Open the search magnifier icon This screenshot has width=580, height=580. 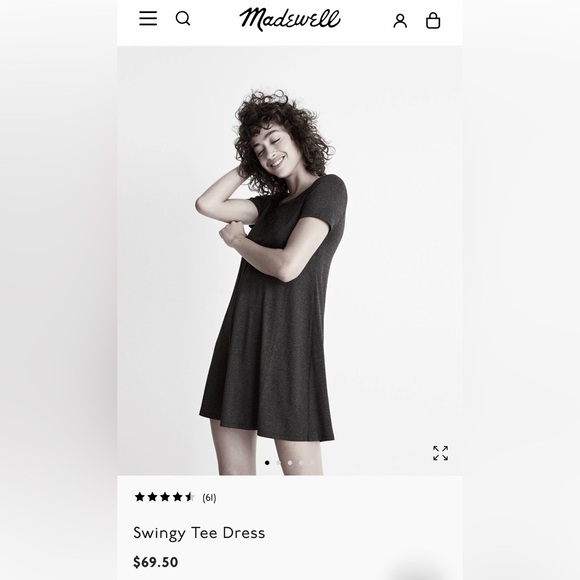[x=183, y=18]
